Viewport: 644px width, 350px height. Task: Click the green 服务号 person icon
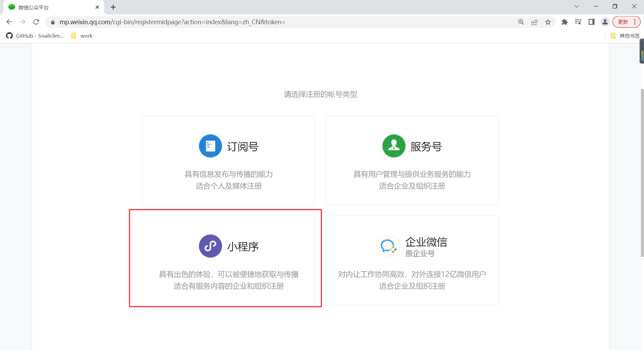click(394, 146)
